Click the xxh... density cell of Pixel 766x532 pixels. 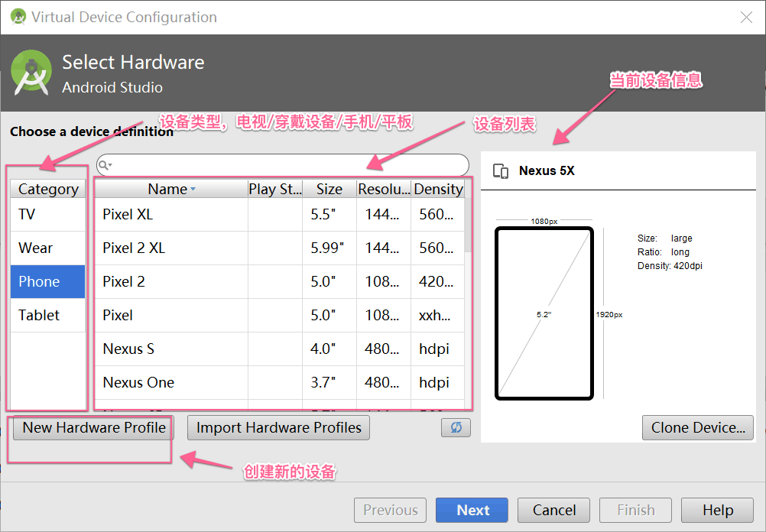tap(438, 316)
